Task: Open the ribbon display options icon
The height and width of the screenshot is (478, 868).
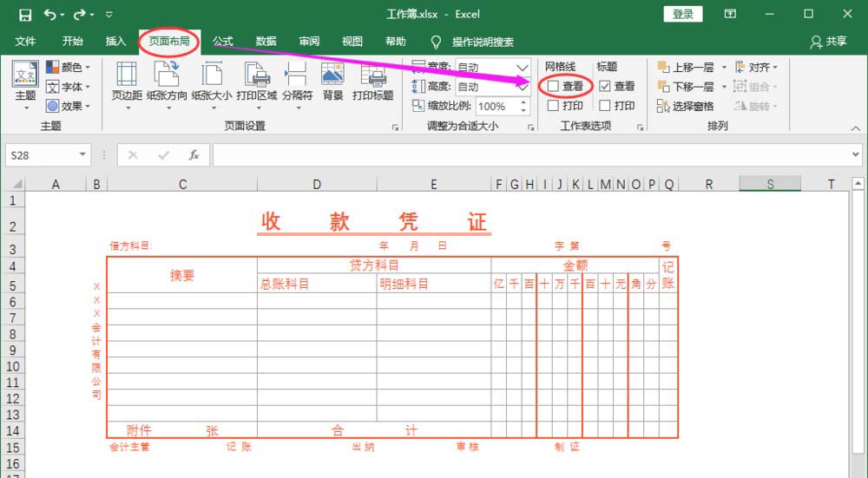Action: pyautogui.click(x=731, y=14)
